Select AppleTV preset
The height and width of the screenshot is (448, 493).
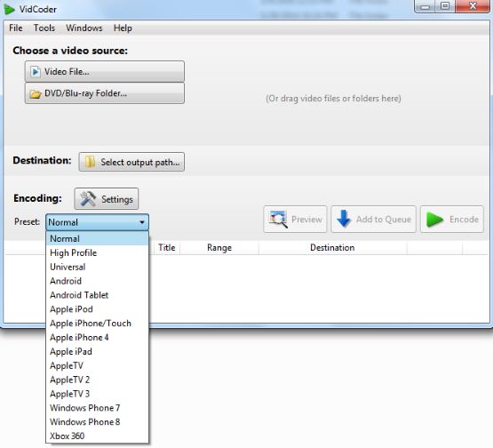(98, 365)
